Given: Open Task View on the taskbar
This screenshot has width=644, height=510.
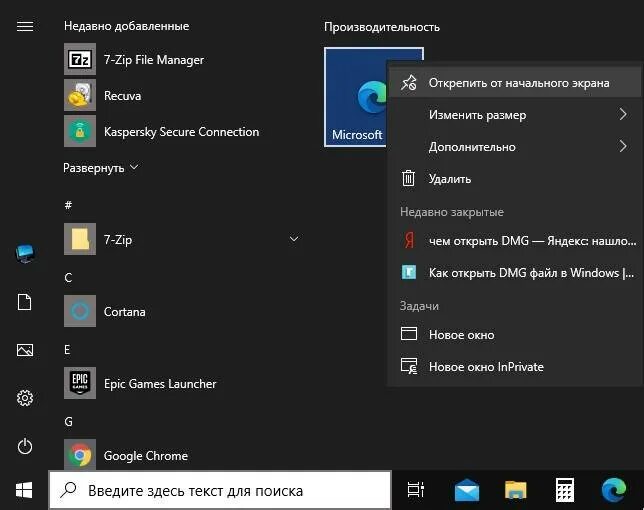Looking at the screenshot, I should pyautogui.click(x=415, y=490).
